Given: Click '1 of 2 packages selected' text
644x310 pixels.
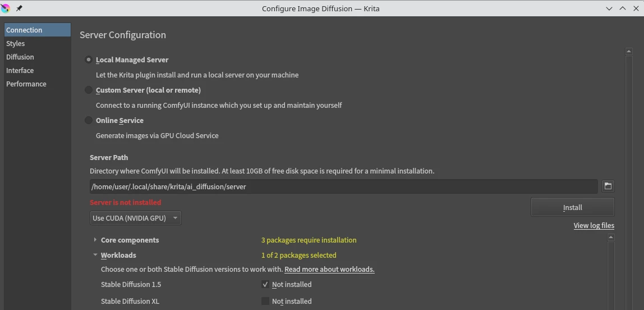Looking at the screenshot, I should point(299,256).
